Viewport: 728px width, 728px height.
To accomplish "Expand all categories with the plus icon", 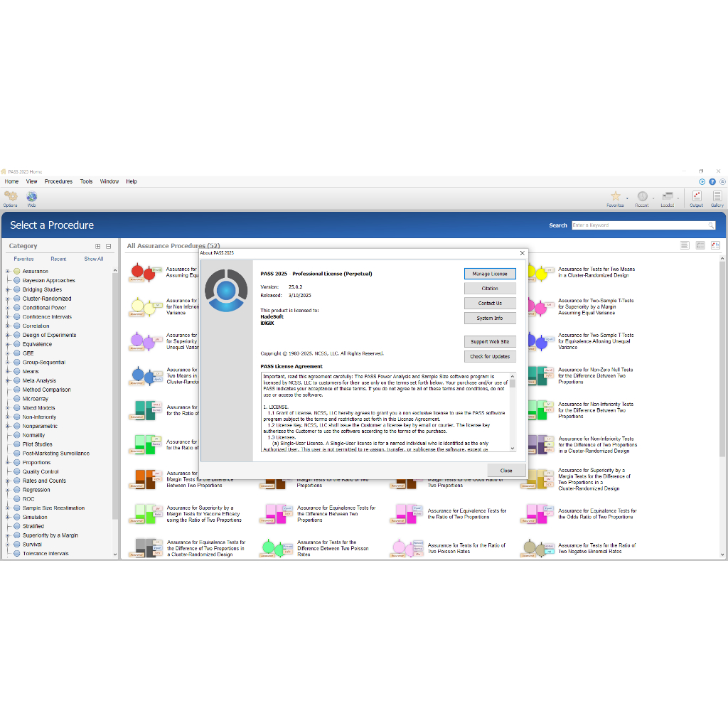I will click(97, 246).
